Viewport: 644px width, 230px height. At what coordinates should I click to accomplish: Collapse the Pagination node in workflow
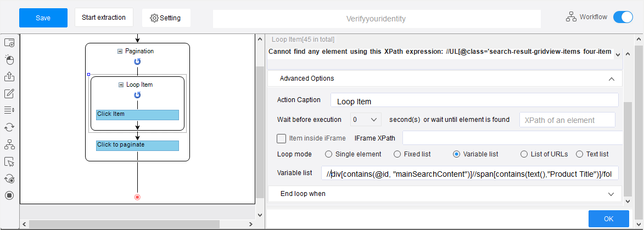pos(120,52)
